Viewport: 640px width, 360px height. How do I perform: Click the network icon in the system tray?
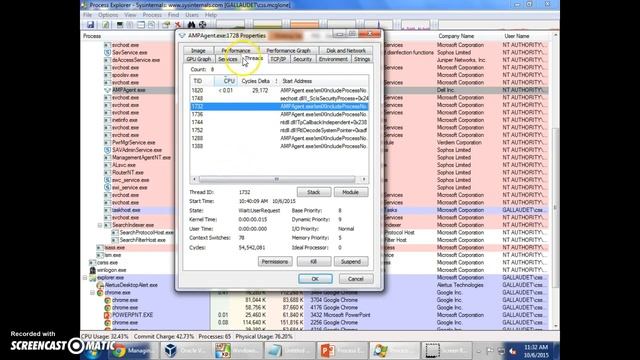tap(501, 351)
